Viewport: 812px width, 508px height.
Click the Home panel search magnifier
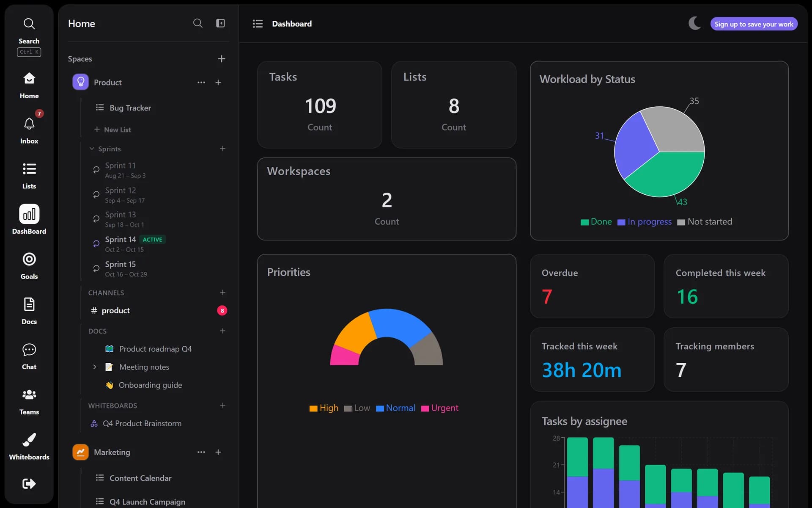pyautogui.click(x=198, y=23)
